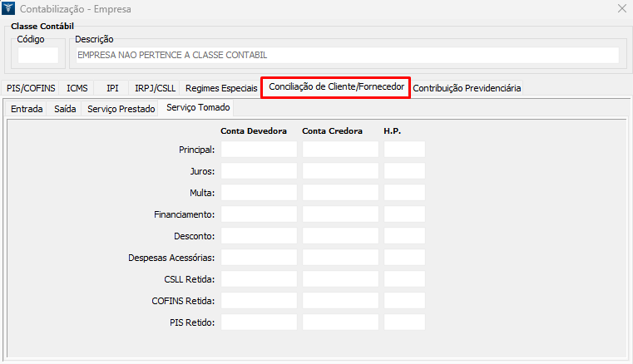
Task: Select Conciliação de Cliente/Fornecedor tab
Action: 336,87
